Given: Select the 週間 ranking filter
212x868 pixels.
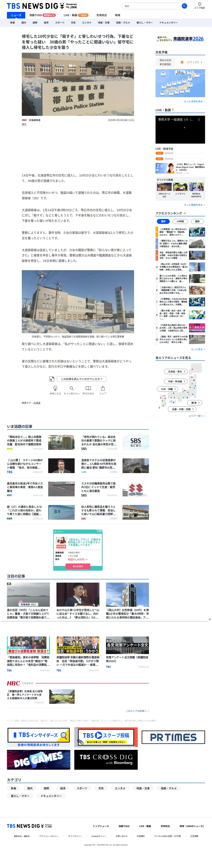Looking at the screenshot, I should [x=197, y=221].
